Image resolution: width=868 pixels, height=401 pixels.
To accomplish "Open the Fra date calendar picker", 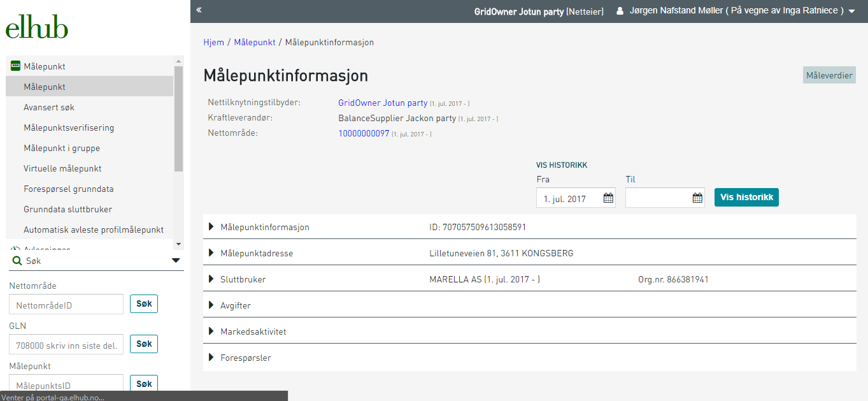I will click(x=609, y=198).
